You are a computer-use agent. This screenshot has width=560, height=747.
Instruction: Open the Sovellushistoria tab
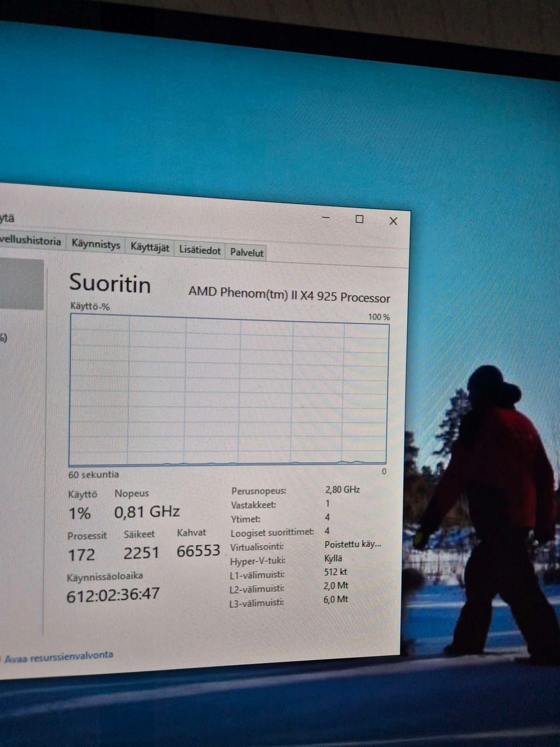(x=30, y=240)
